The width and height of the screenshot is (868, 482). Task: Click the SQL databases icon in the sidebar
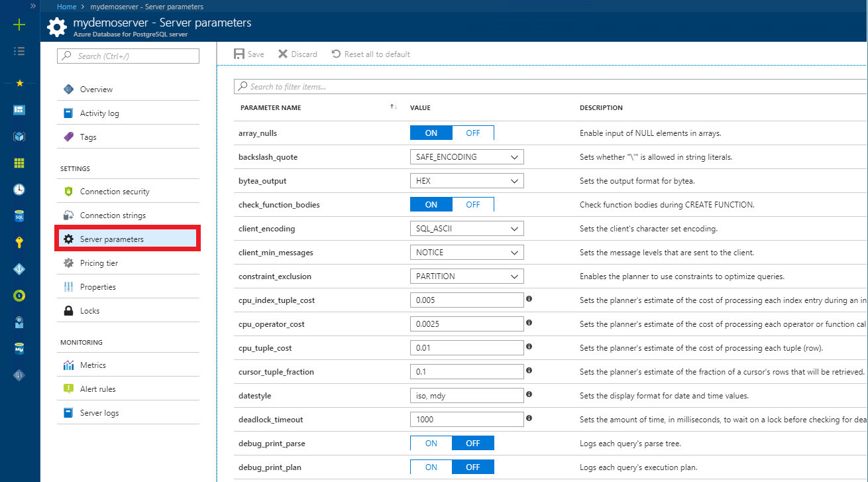point(19,215)
